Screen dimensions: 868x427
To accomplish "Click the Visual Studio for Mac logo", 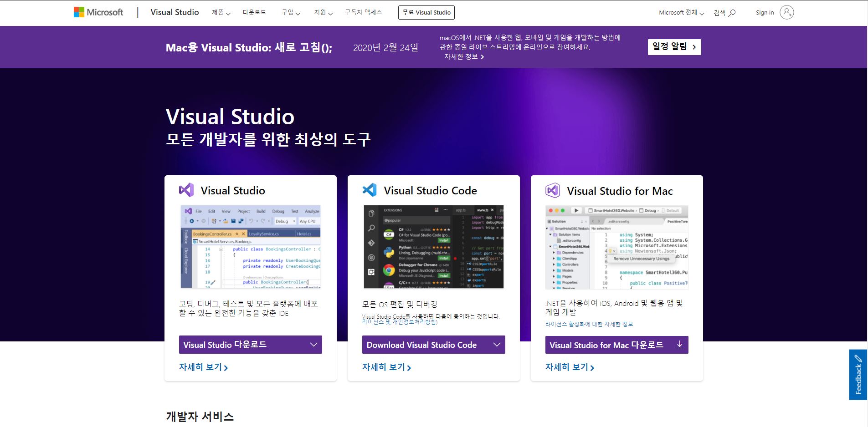I will pyautogui.click(x=553, y=190).
